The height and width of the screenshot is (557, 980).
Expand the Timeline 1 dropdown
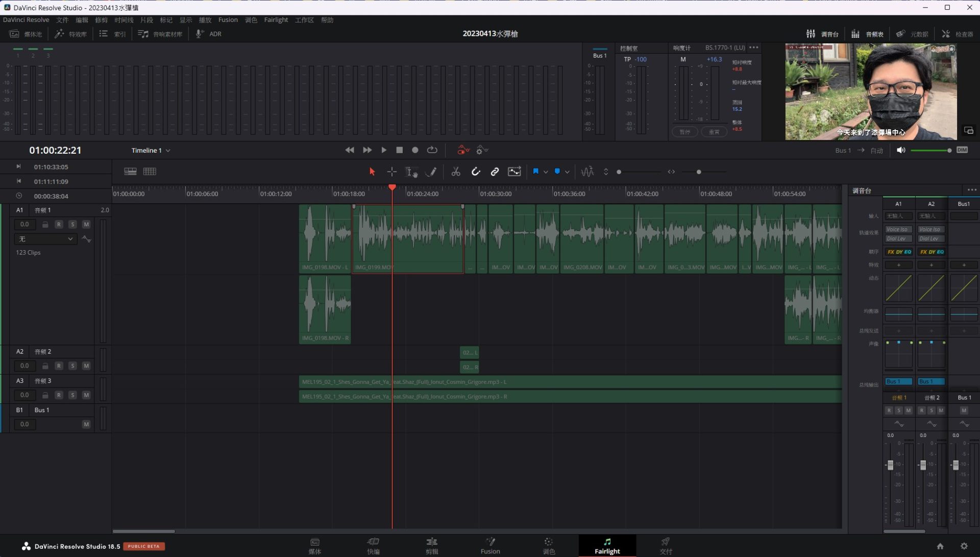click(151, 150)
